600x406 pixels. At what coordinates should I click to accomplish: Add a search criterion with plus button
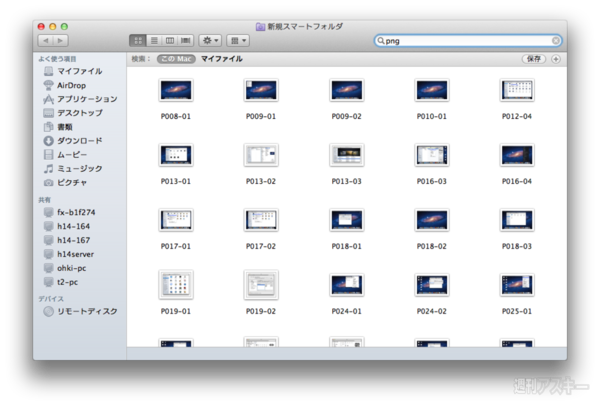click(556, 59)
